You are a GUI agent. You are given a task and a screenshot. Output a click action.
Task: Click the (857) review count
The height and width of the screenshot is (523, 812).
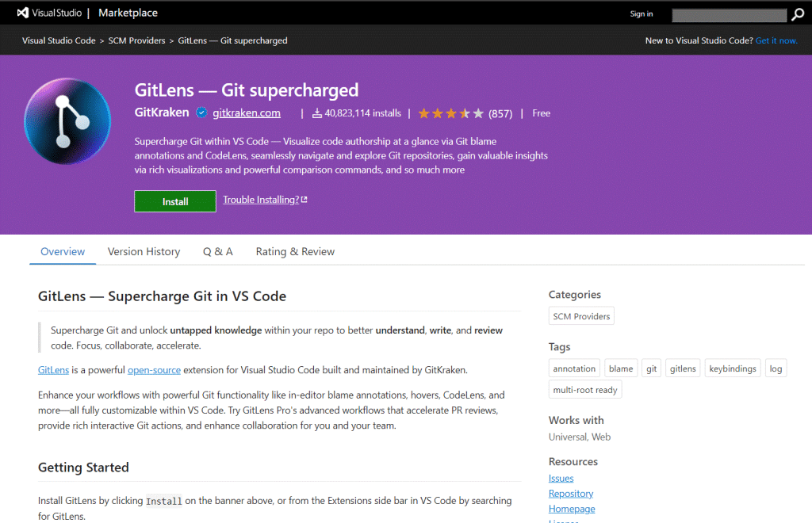pos(500,114)
